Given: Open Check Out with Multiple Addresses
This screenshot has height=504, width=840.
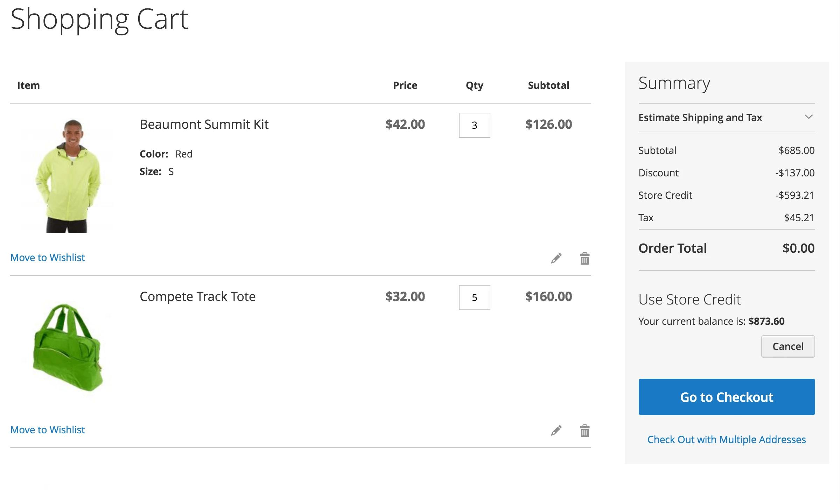Looking at the screenshot, I should 727,440.
